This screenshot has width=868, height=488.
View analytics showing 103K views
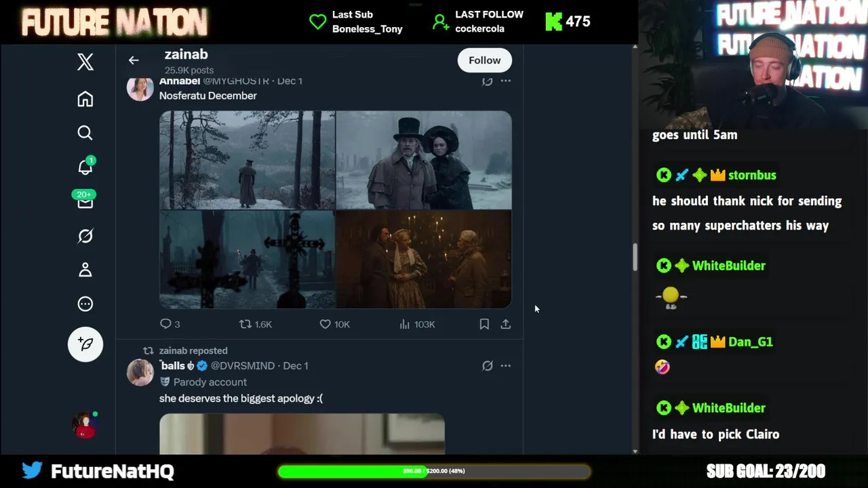416,324
